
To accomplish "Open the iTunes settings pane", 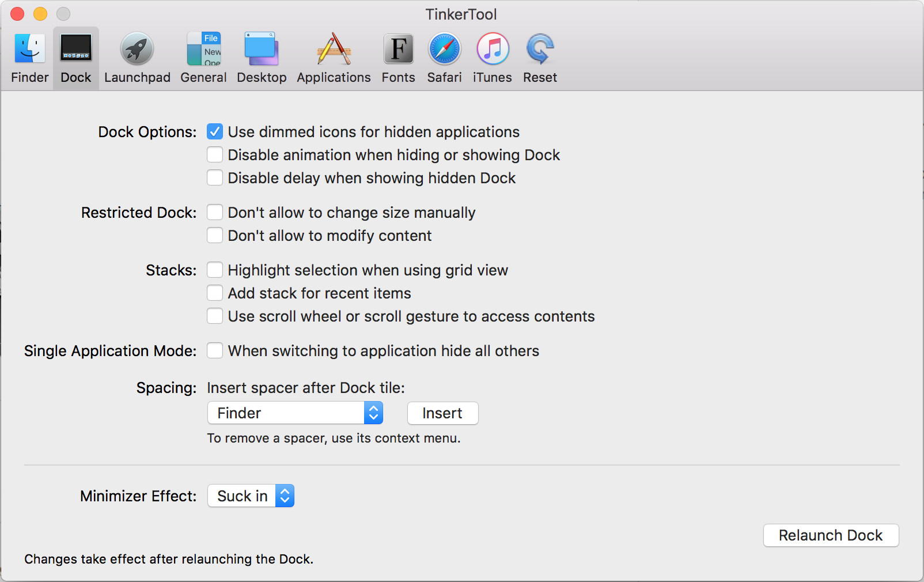I will 491,55.
